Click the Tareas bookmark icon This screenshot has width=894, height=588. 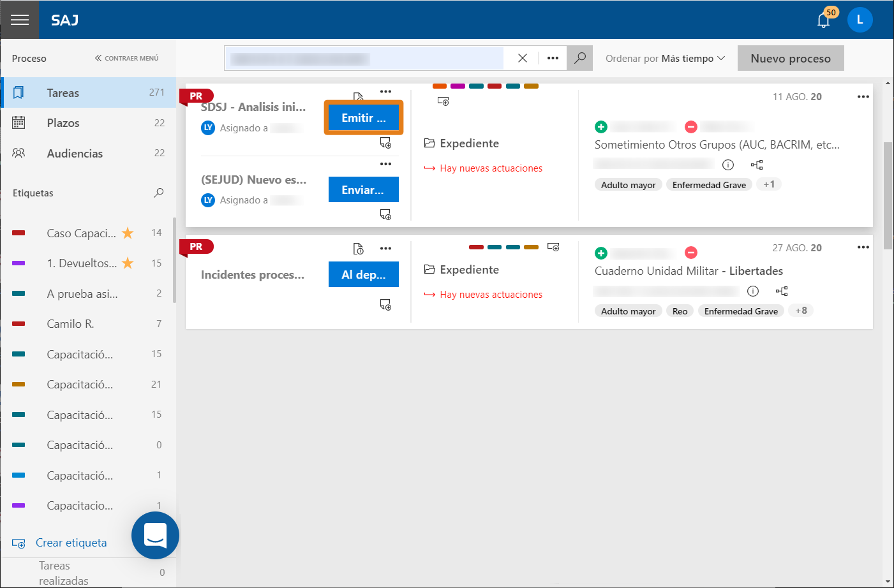pyautogui.click(x=19, y=92)
